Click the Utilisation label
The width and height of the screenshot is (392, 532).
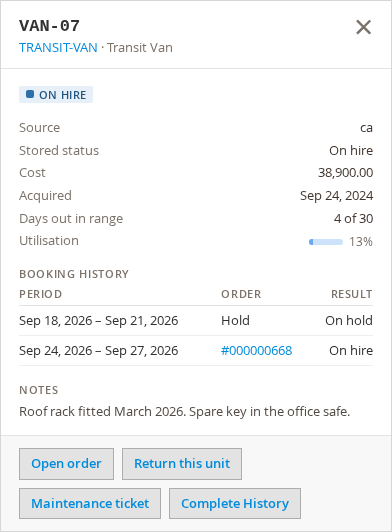(49, 241)
